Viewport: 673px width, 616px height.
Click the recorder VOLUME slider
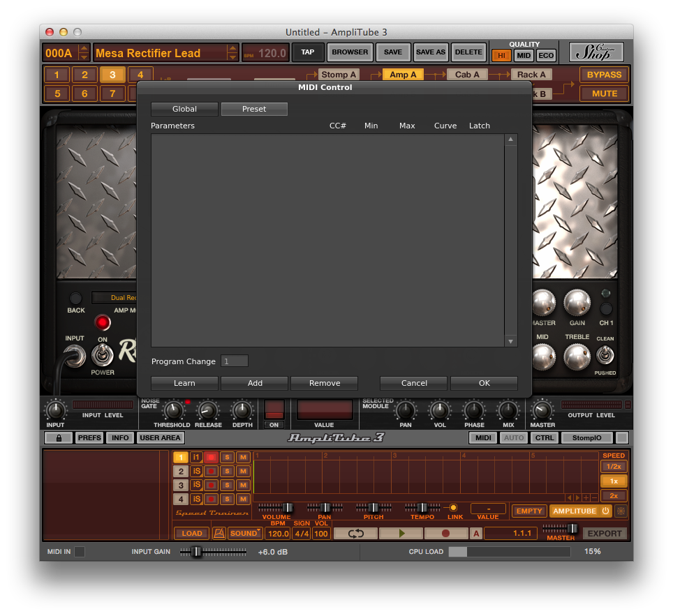tap(276, 507)
